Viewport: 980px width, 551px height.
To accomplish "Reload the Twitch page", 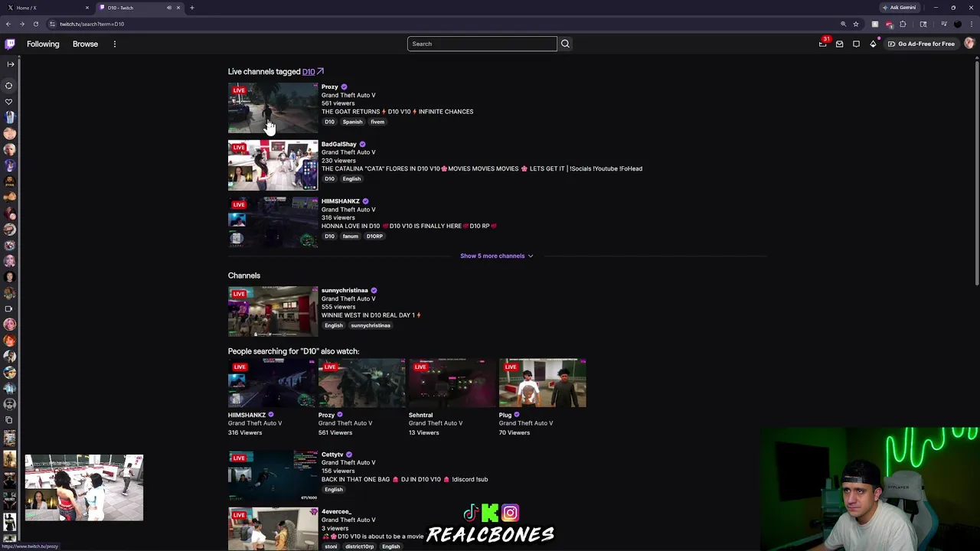I will (36, 24).
